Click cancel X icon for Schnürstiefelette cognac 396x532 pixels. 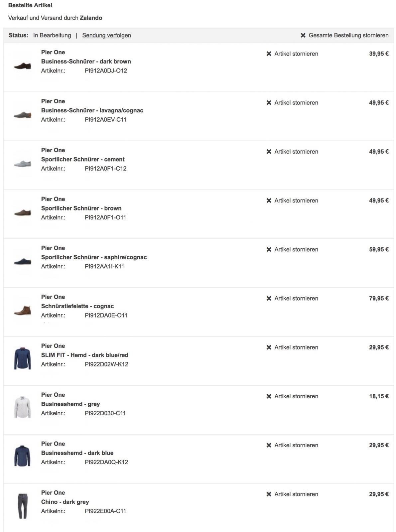[x=269, y=299]
